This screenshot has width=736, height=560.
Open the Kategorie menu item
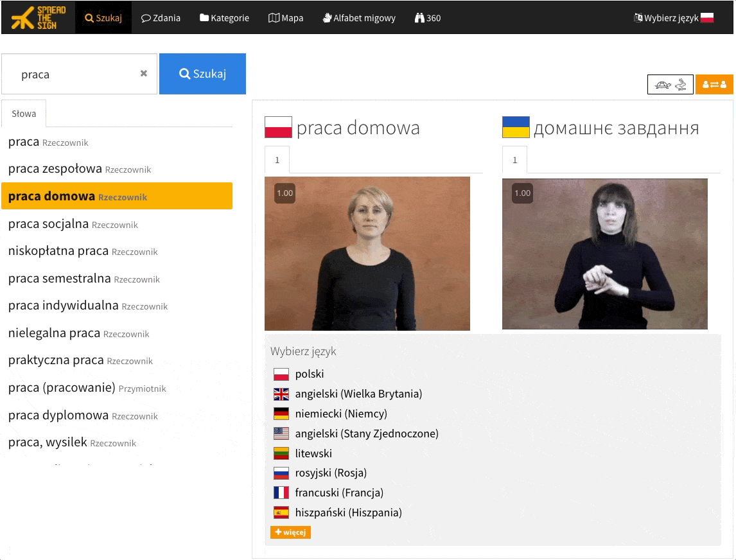[224, 18]
